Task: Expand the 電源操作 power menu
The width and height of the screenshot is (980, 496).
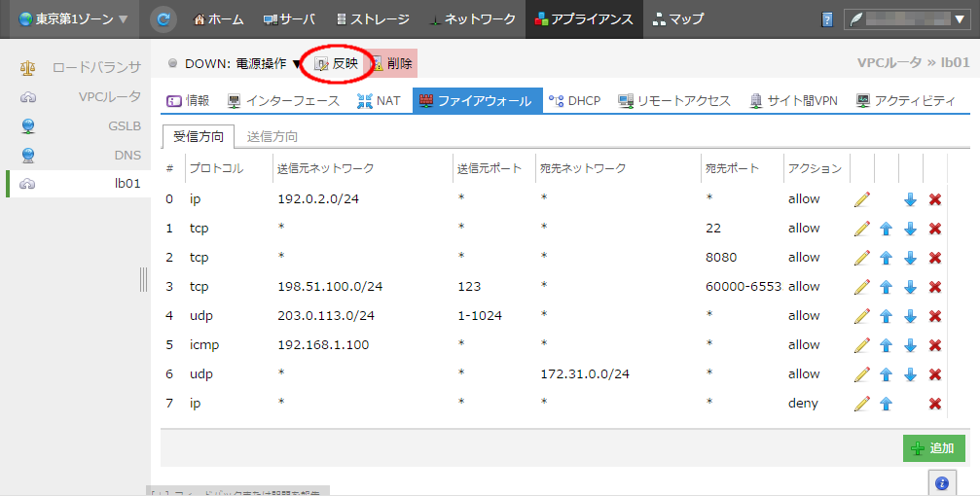Action: pyautogui.click(x=296, y=64)
